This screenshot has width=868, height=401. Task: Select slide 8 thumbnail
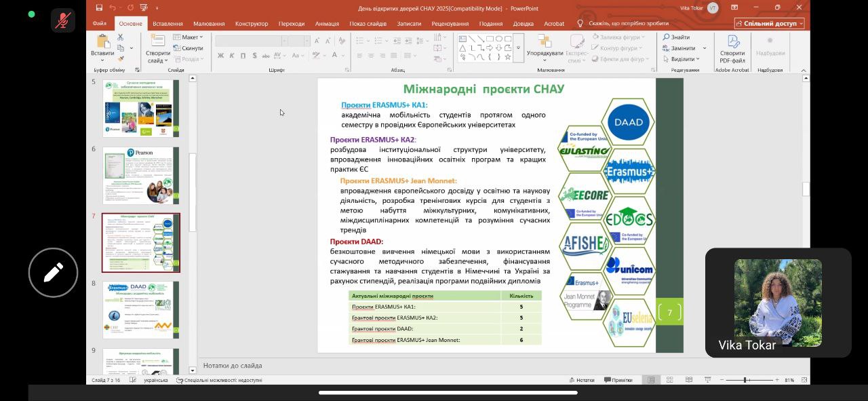(140, 310)
